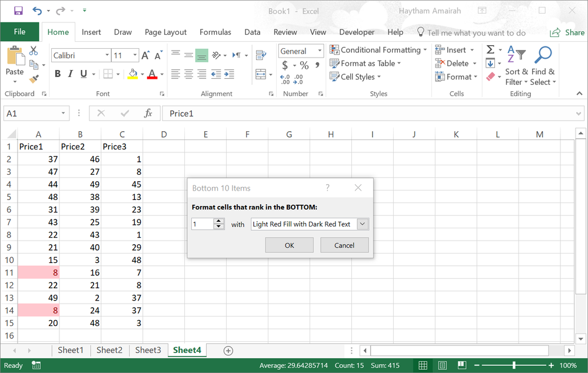Click the Fill Color bucket icon

pyautogui.click(x=133, y=74)
